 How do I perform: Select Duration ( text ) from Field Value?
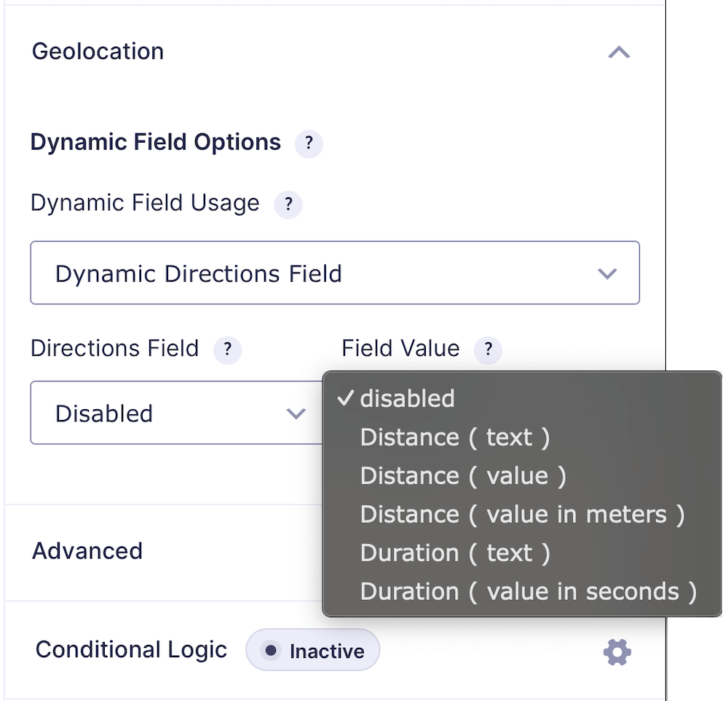tap(455, 553)
